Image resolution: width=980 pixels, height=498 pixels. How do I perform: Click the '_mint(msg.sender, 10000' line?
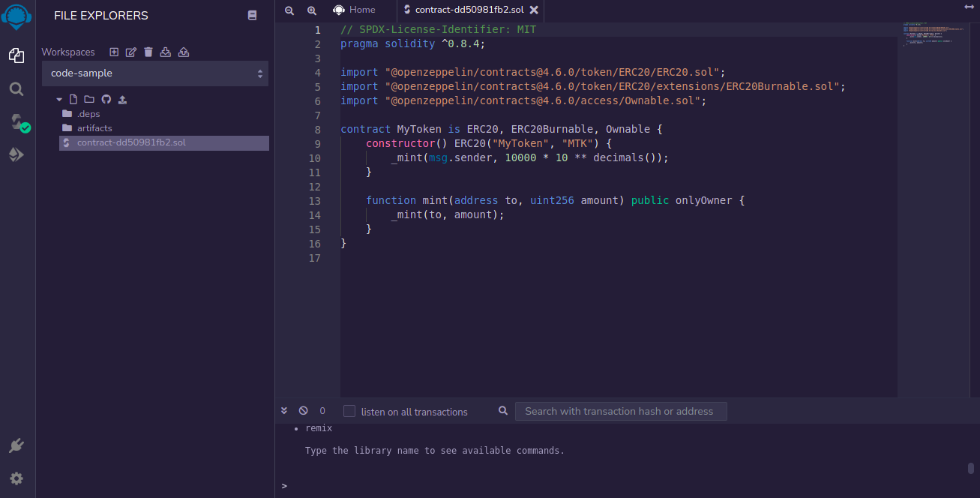click(x=529, y=157)
